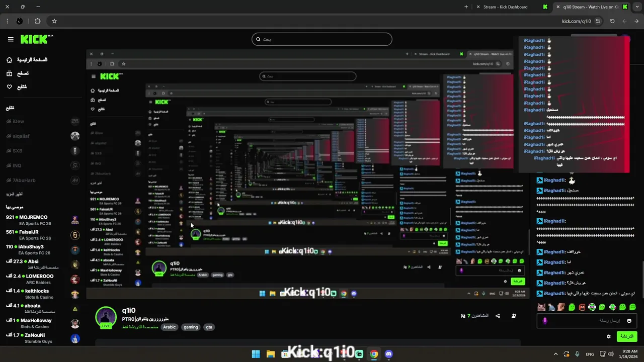Click the gaming tag chip
Image resolution: width=644 pixels, height=362 pixels.
191,327
